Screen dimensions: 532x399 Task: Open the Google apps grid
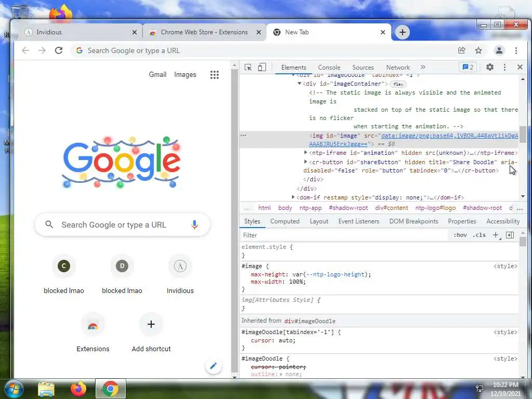click(215, 75)
